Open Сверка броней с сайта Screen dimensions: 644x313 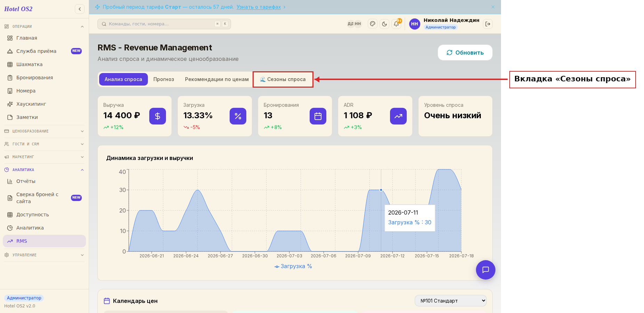pyautogui.click(x=44, y=198)
